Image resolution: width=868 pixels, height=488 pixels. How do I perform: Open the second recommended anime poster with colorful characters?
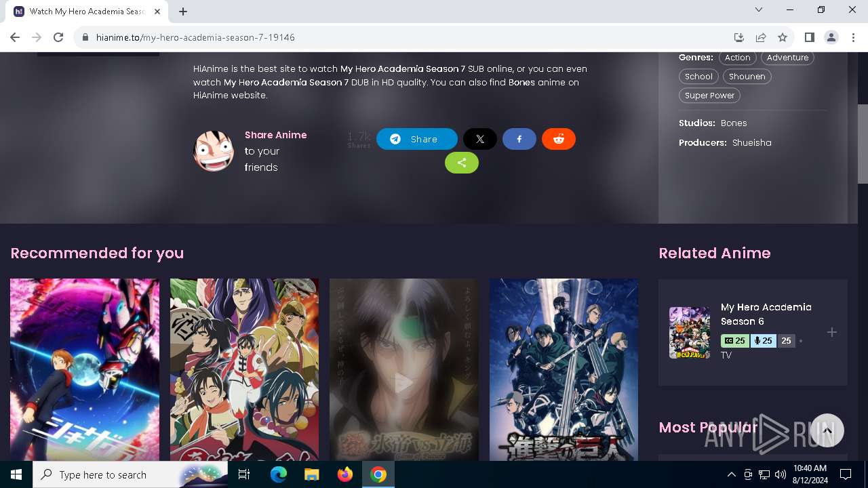click(x=244, y=369)
